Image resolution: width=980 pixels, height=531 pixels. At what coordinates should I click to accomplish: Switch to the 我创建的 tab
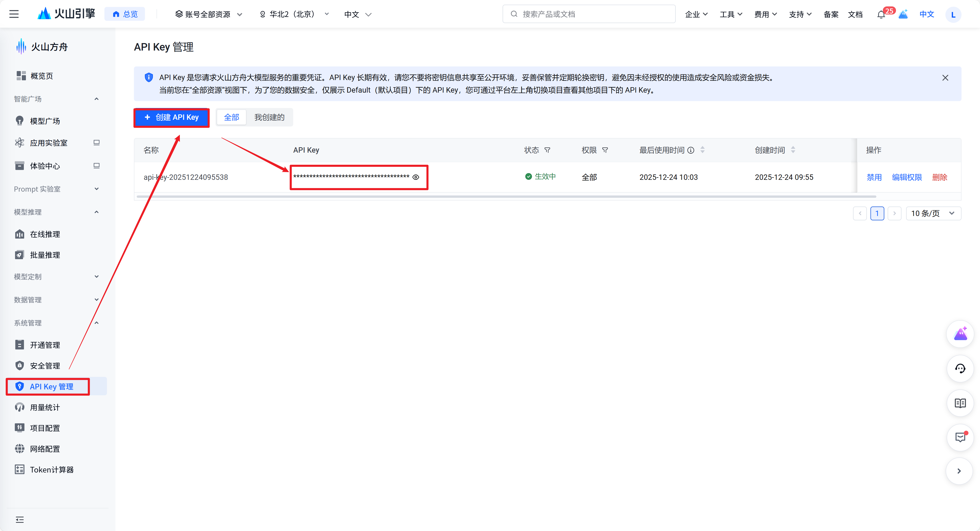[x=269, y=117]
